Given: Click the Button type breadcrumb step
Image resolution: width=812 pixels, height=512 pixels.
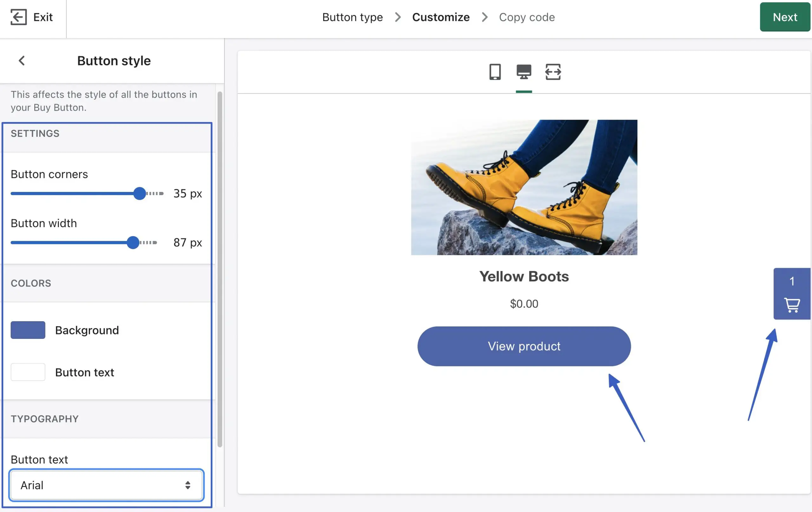Looking at the screenshot, I should [x=351, y=16].
